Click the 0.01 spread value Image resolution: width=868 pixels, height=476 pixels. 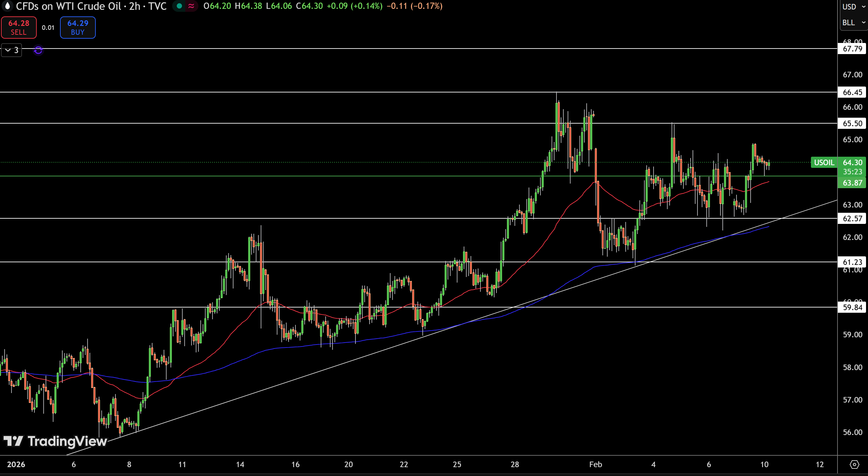[48, 28]
